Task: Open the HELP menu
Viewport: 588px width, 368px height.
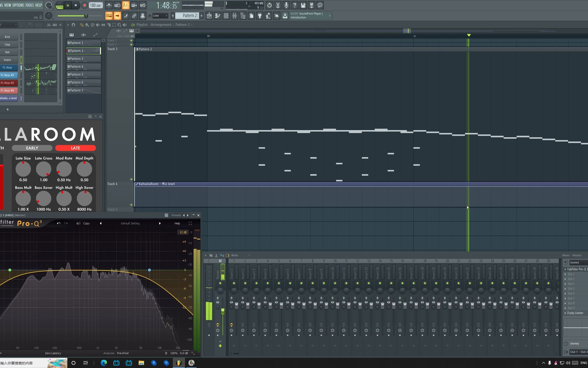Action: (39, 5)
